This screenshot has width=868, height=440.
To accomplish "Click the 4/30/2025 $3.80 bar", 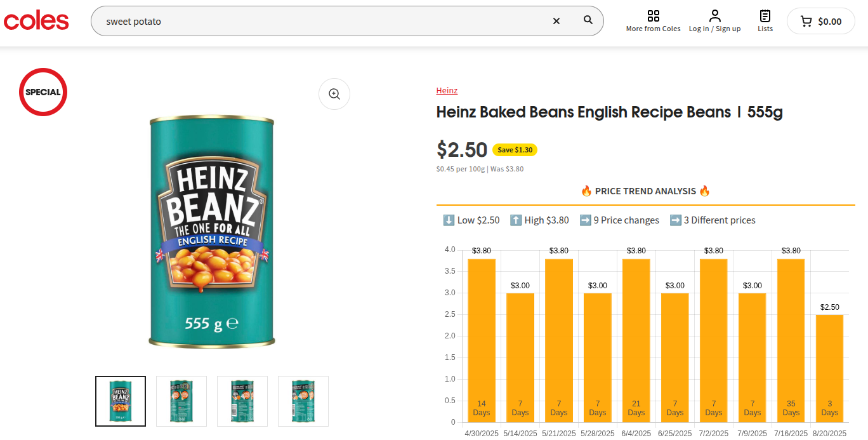I will pyautogui.click(x=482, y=340).
